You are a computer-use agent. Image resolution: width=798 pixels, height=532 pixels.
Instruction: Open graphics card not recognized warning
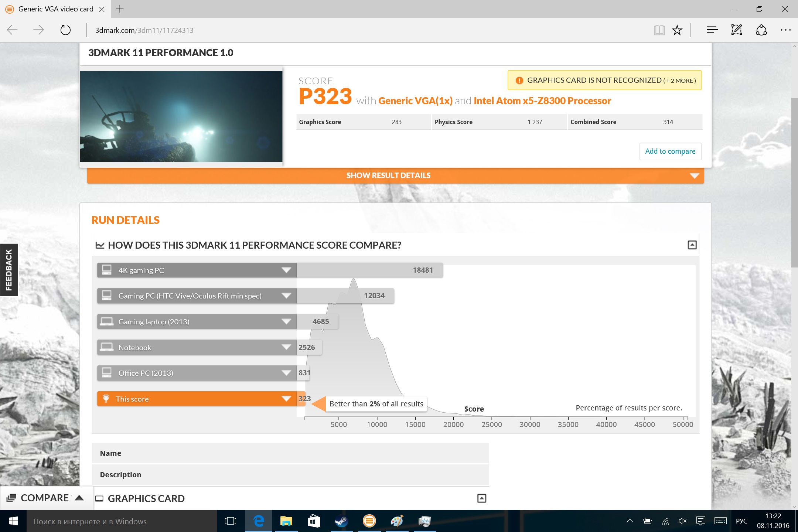[x=604, y=80]
